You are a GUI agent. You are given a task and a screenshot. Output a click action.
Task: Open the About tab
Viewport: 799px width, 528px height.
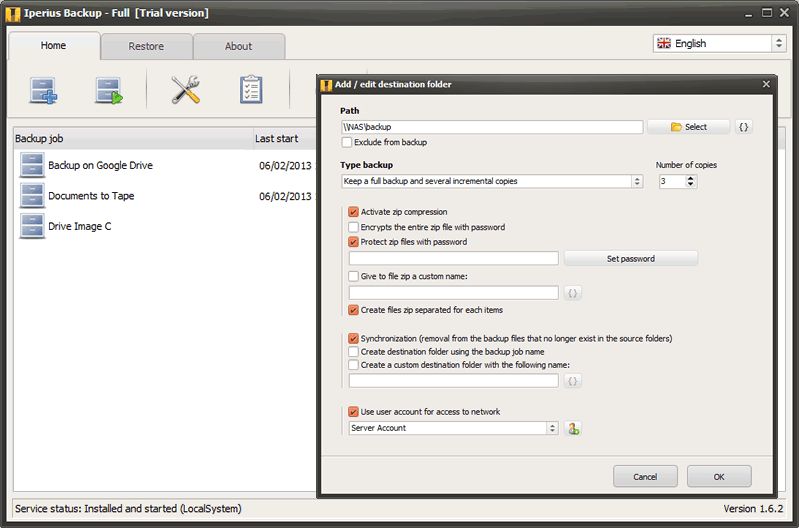tap(238, 46)
